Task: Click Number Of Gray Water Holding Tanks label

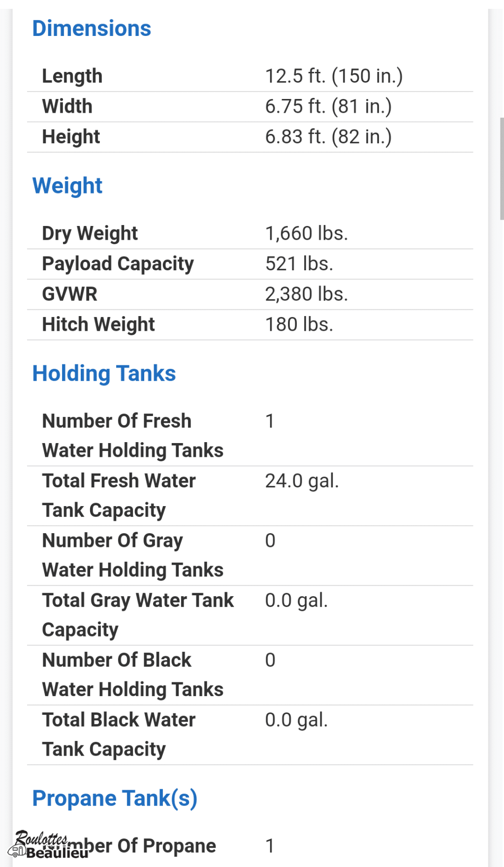Action: 133,555
